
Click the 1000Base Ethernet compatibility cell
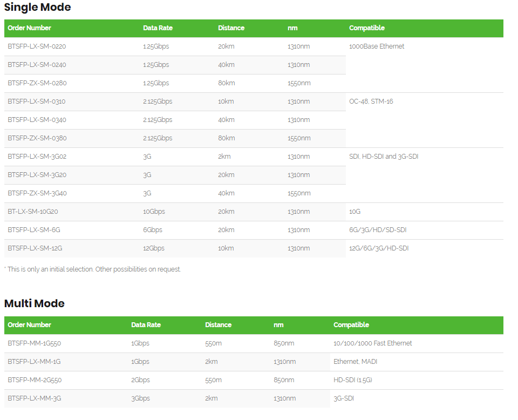(377, 46)
